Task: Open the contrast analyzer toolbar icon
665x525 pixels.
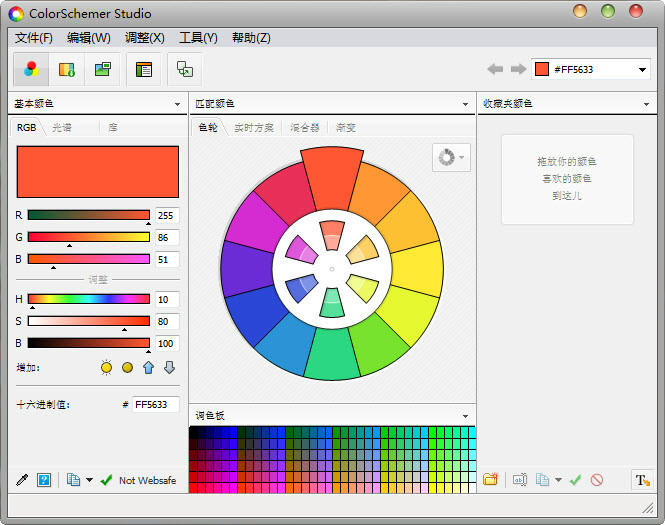Action: click(x=184, y=69)
